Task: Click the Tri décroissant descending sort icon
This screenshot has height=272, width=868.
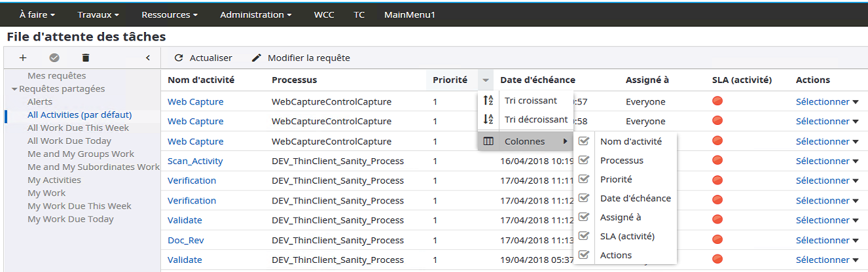Action: 488,120
